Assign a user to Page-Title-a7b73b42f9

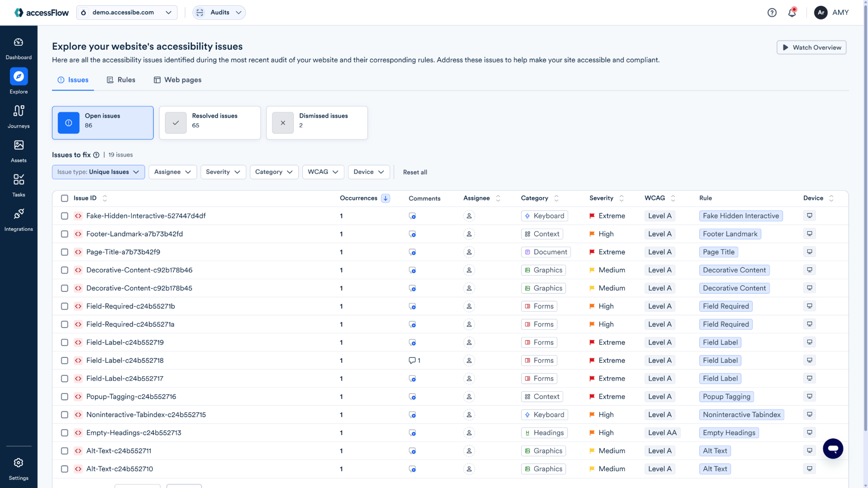pos(469,252)
